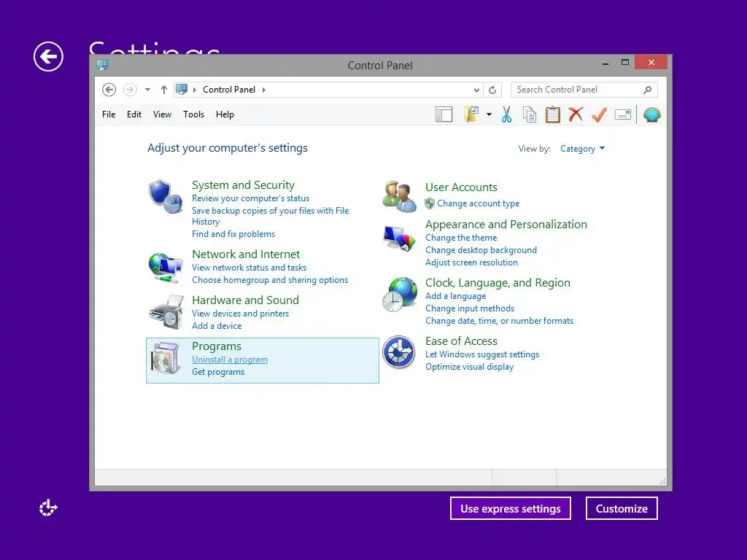Click the red X Delete toolbar icon

coord(576,114)
